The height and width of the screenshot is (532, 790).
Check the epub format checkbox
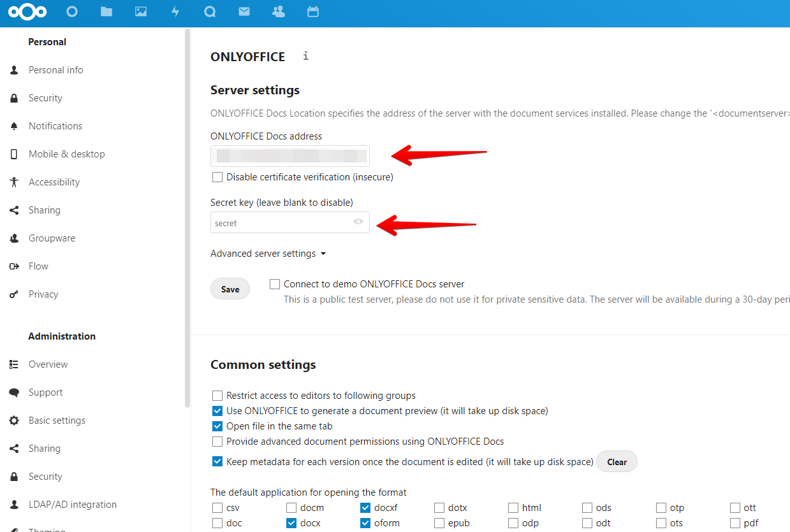point(439,523)
